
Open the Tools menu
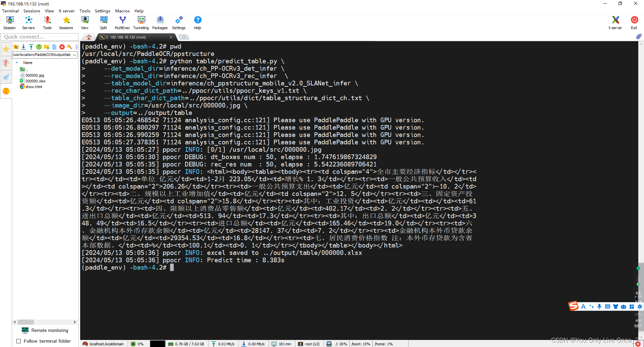point(85,11)
